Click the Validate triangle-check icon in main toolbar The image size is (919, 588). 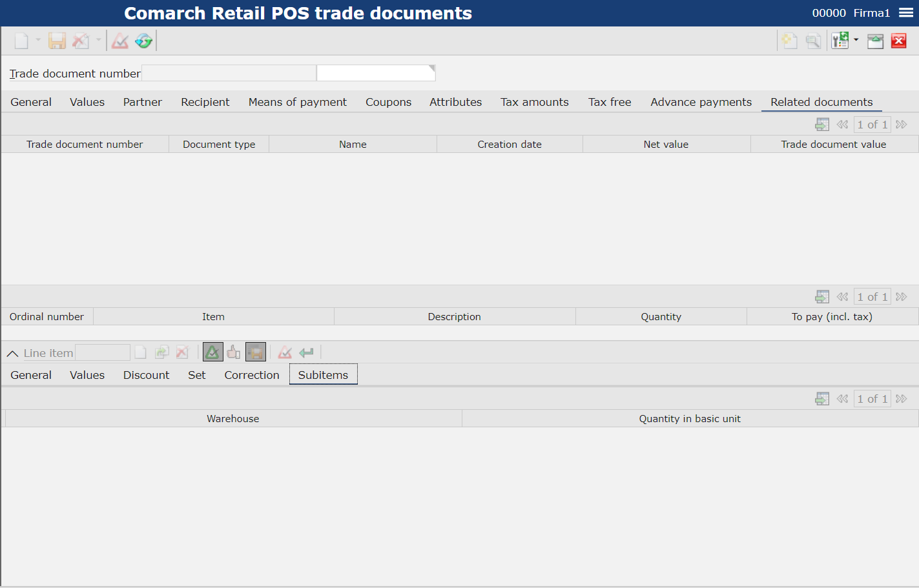120,41
